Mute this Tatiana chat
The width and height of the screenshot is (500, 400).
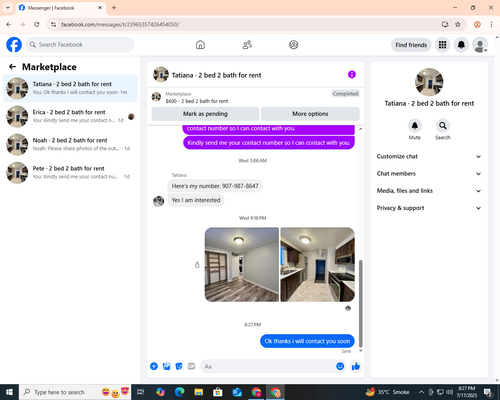click(415, 126)
